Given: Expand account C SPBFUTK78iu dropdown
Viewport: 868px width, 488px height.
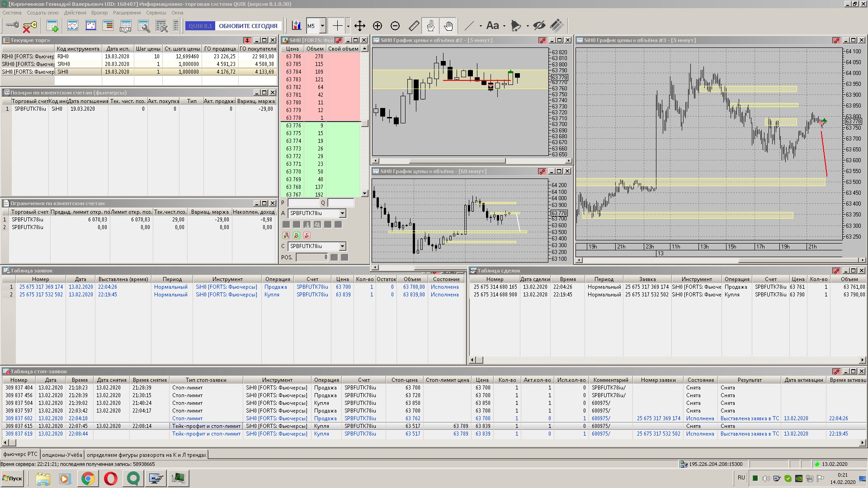Looking at the screenshot, I should [x=342, y=246].
